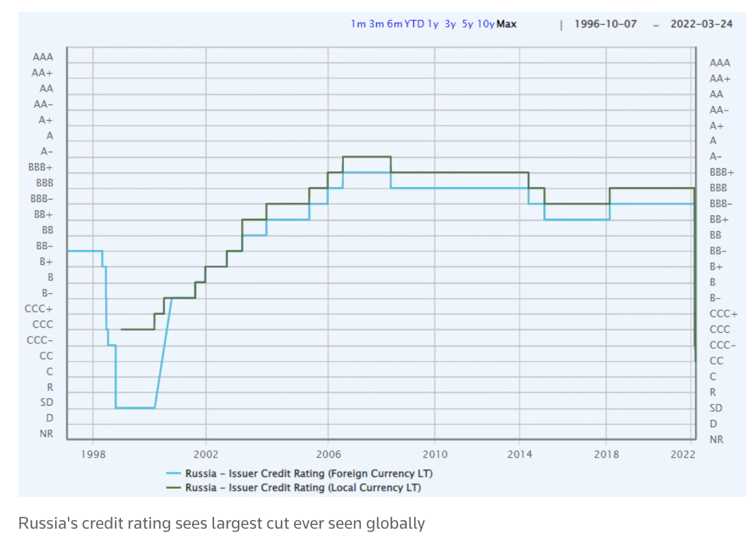Screen dimensions: 756x536
Task: Click the left-axis BBB- rating label
Action: (42, 199)
